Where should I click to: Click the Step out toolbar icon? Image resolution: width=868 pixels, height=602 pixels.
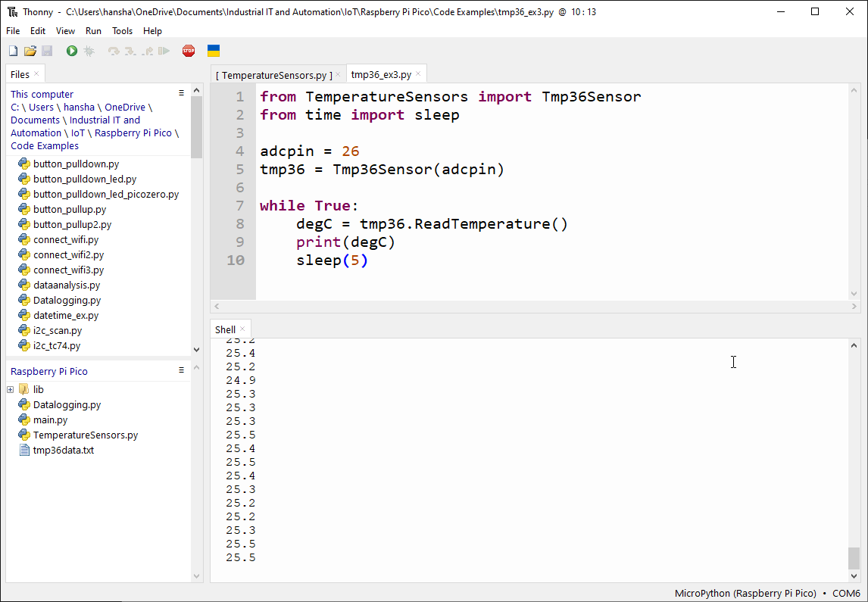pyautogui.click(x=147, y=51)
